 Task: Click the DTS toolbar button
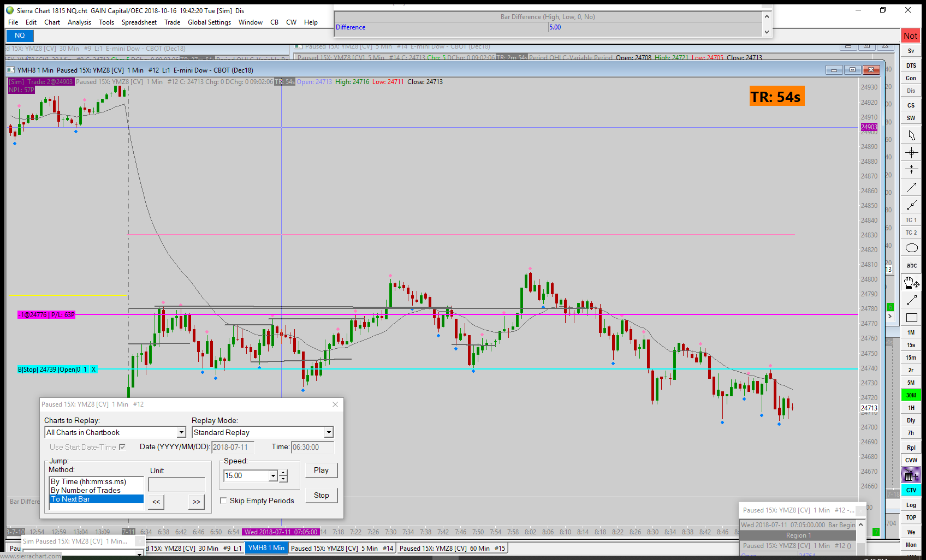[911, 65]
